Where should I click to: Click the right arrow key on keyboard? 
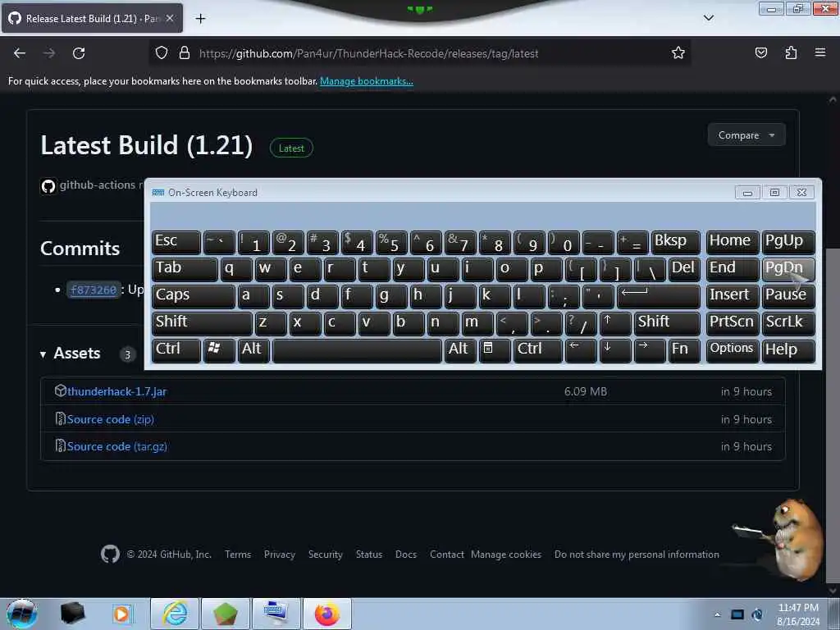point(650,350)
